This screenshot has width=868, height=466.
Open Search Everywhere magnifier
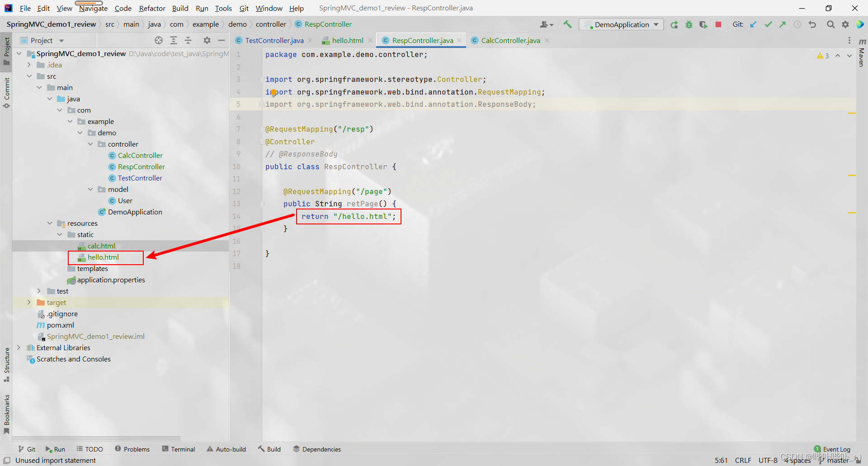point(830,24)
